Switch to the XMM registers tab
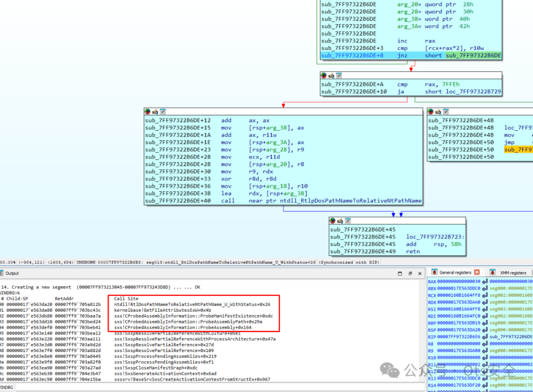The width and height of the screenshot is (533, 392). point(513,273)
